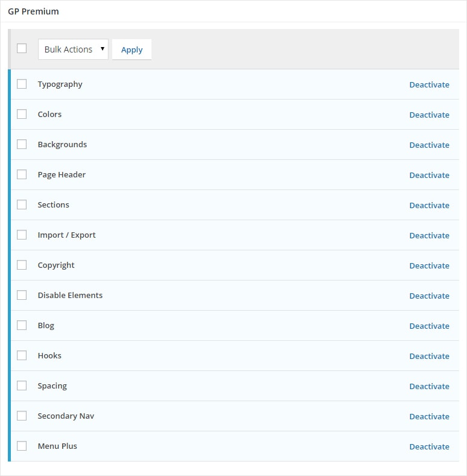The width and height of the screenshot is (467, 476).
Task: Deactivate the Hooks module
Action: 430,356
